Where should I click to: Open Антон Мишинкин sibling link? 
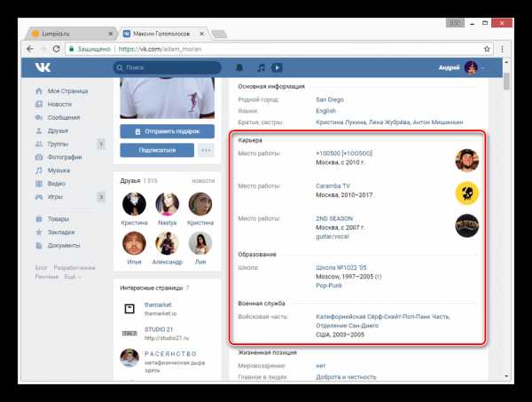click(438, 122)
